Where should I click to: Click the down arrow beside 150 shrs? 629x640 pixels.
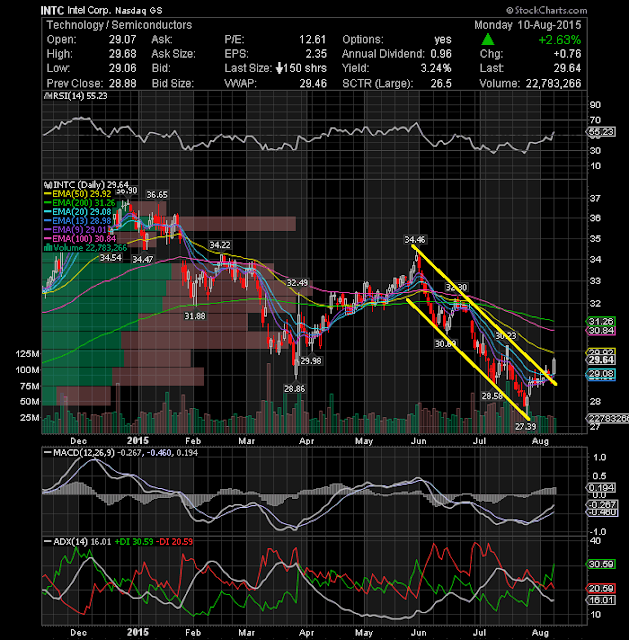[x=279, y=68]
